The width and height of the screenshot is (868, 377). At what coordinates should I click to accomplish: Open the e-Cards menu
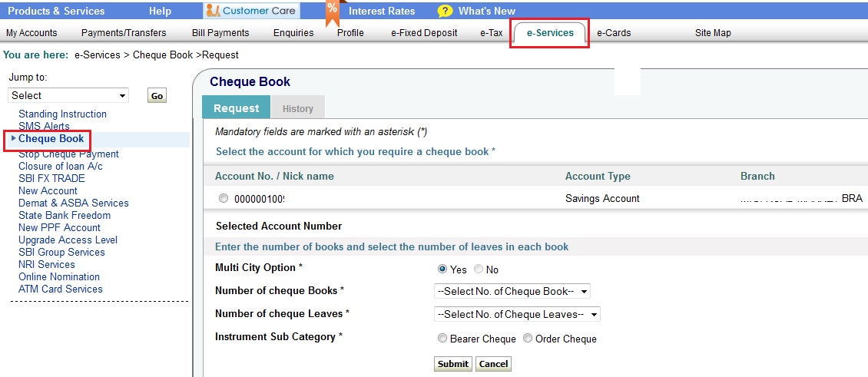point(613,33)
